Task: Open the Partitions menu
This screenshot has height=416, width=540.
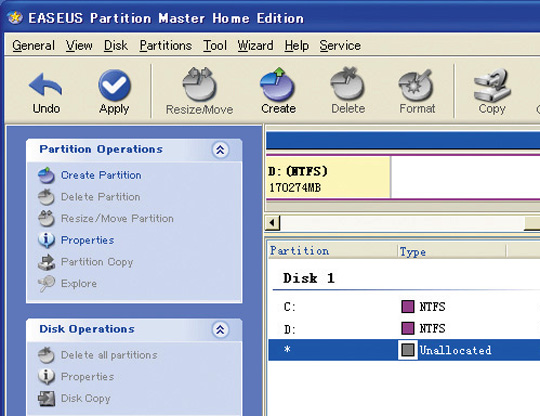Action: [166, 45]
